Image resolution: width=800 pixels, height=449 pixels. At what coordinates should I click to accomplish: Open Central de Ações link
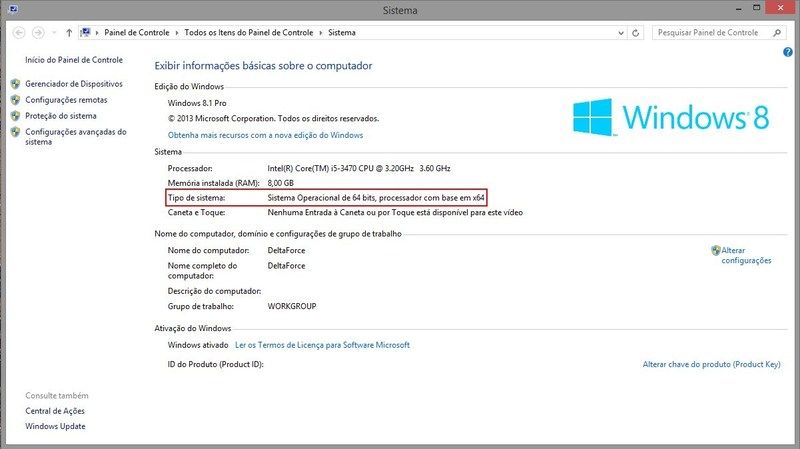coord(55,411)
